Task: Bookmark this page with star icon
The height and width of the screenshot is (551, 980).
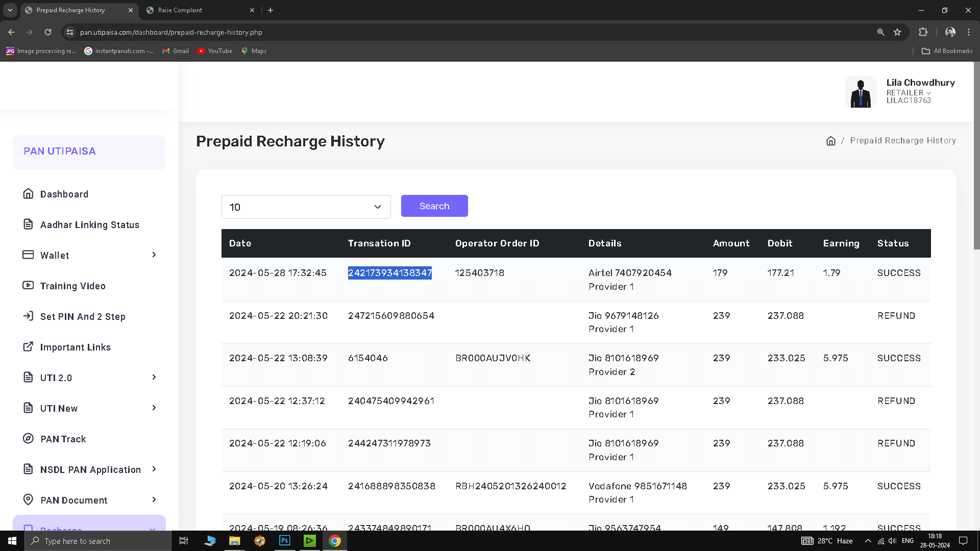Action: [x=897, y=32]
